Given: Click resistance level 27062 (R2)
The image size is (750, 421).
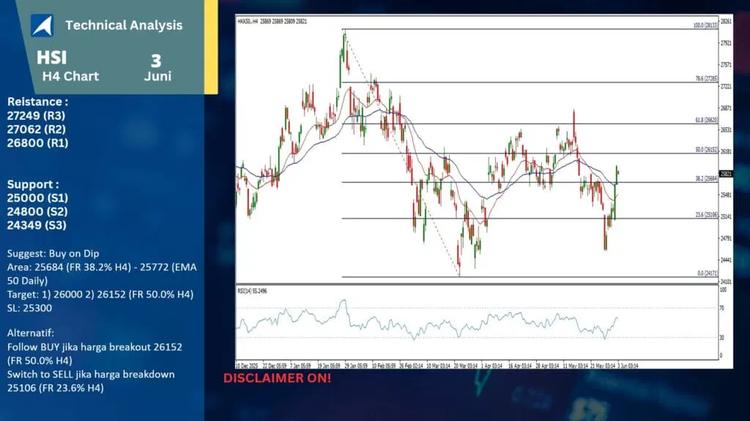Looking at the screenshot, I should 36,129.
